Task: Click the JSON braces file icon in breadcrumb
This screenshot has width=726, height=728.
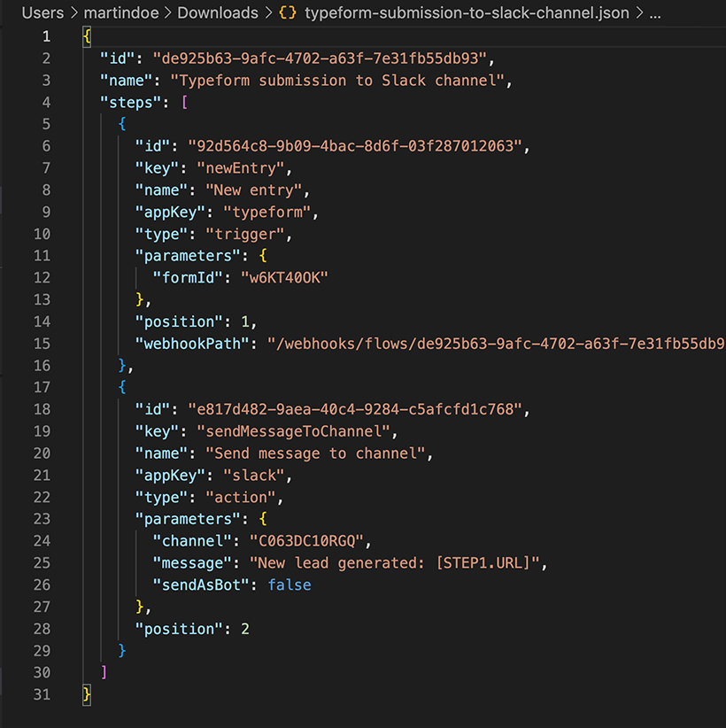Action: click(288, 13)
